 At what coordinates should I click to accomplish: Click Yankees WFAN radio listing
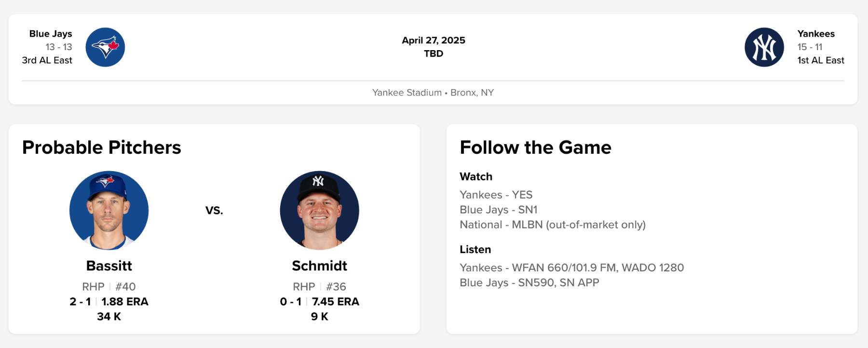click(x=571, y=268)
